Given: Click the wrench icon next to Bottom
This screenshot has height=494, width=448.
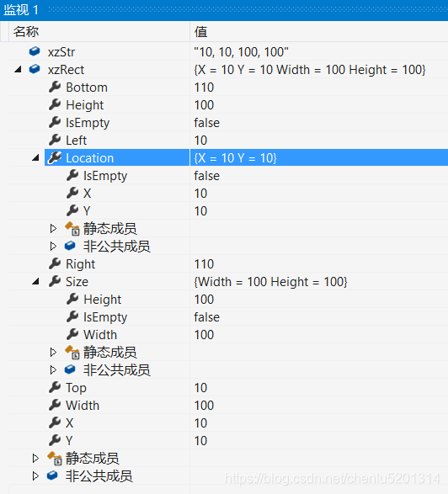Looking at the screenshot, I should (55, 87).
